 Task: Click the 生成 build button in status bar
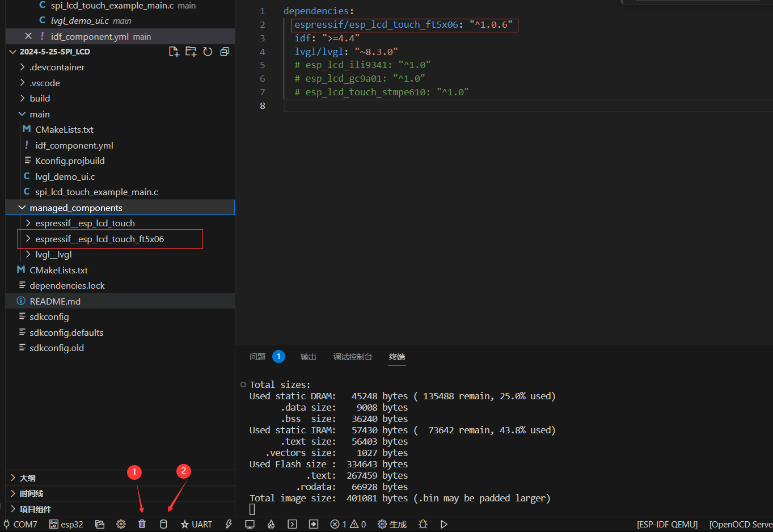pyautogui.click(x=392, y=524)
